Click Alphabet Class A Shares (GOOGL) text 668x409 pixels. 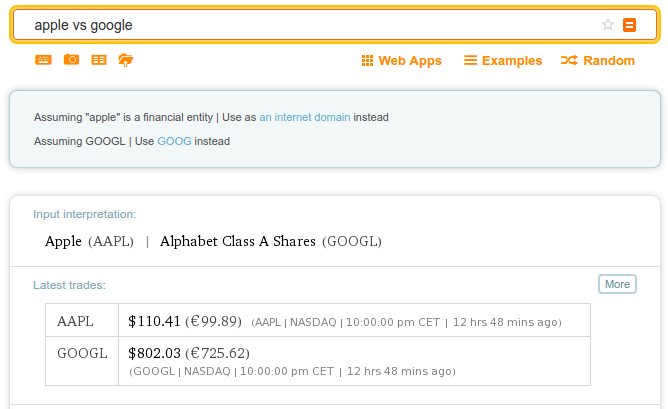271,242
